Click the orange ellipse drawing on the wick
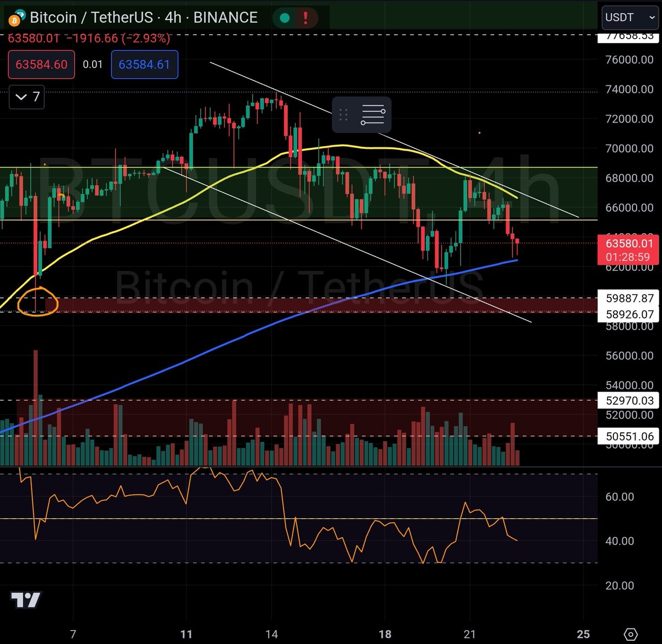This screenshot has height=644, width=662. point(38,302)
